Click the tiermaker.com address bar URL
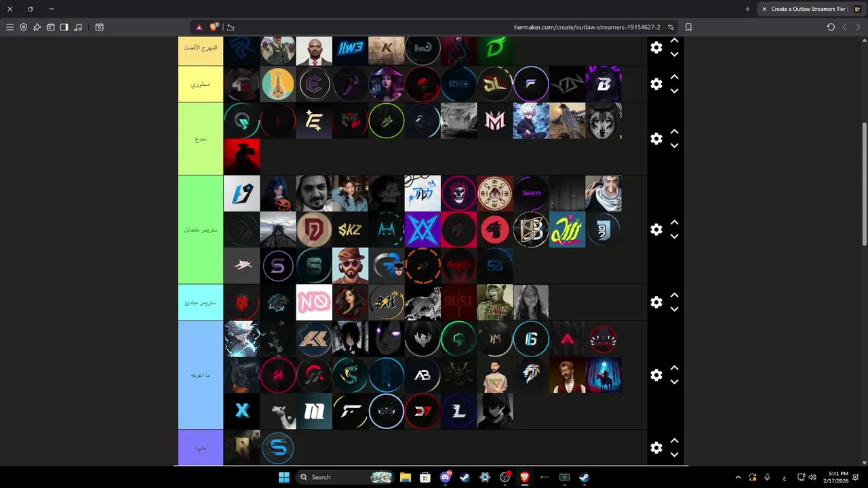 click(587, 27)
